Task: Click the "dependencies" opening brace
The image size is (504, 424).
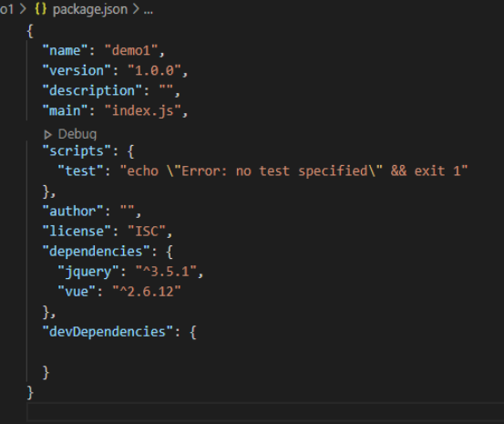Action: point(170,252)
